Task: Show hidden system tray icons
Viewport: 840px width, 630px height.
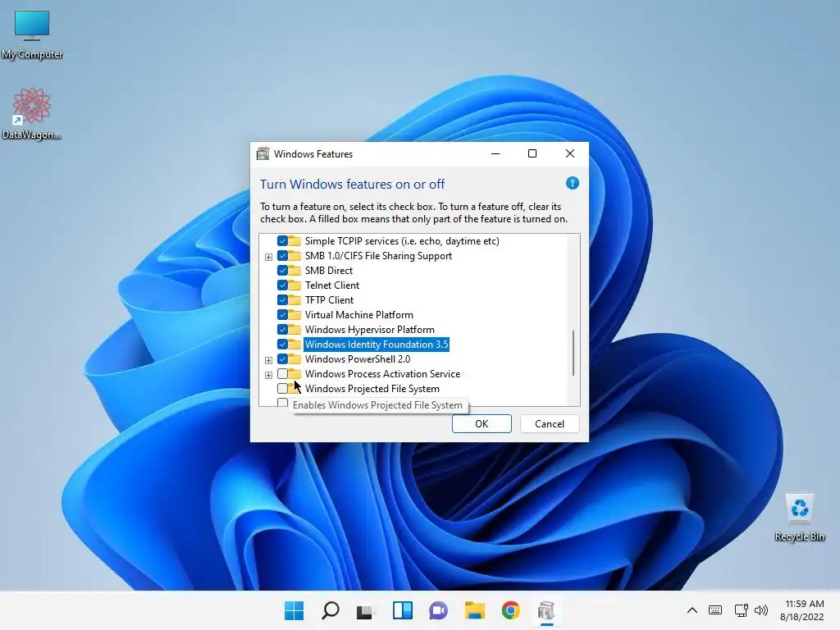Action: [x=692, y=610]
